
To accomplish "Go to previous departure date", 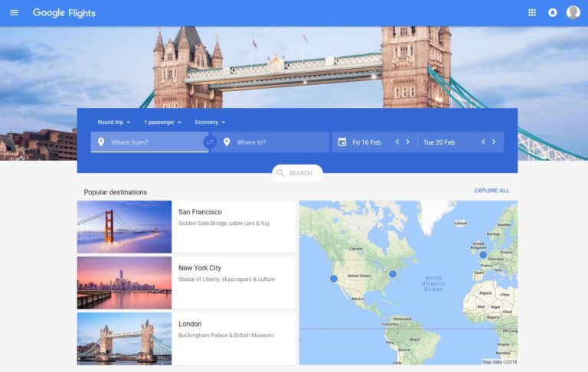I will [397, 142].
